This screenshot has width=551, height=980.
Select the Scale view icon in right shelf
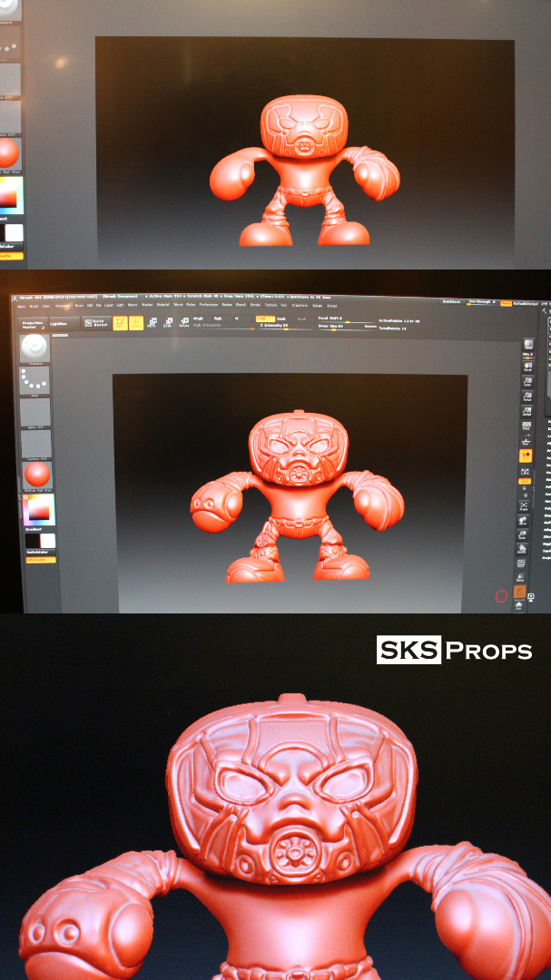[523, 534]
